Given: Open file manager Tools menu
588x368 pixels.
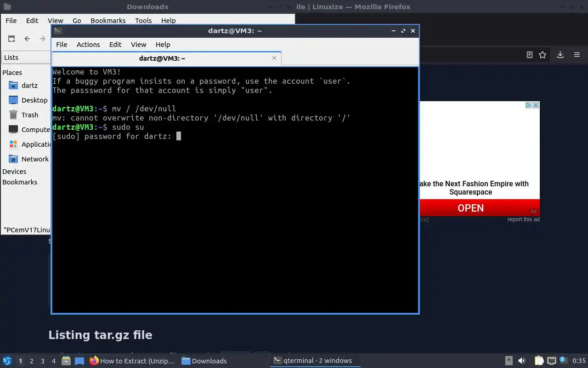Looking at the screenshot, I should [x=143, y=20].
